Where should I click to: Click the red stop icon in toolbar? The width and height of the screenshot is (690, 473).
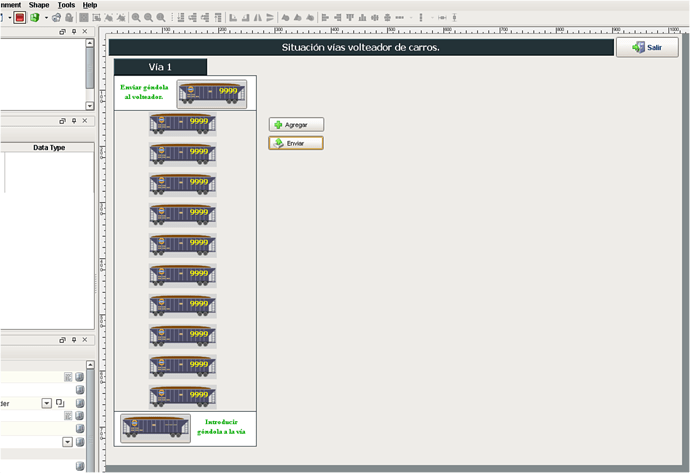[x=19, y=17]
